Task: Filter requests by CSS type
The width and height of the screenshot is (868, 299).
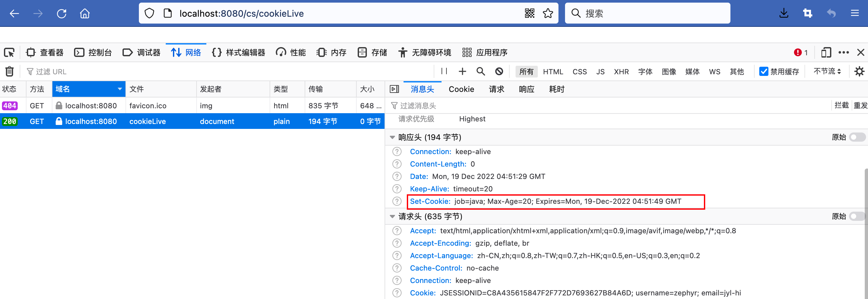Action: (579, 71)
